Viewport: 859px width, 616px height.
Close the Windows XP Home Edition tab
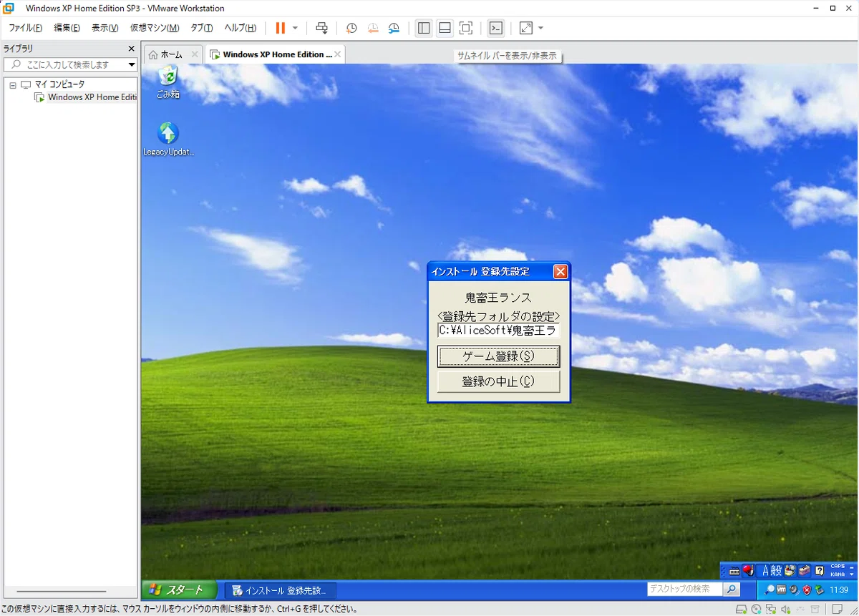tap(337, 54)
